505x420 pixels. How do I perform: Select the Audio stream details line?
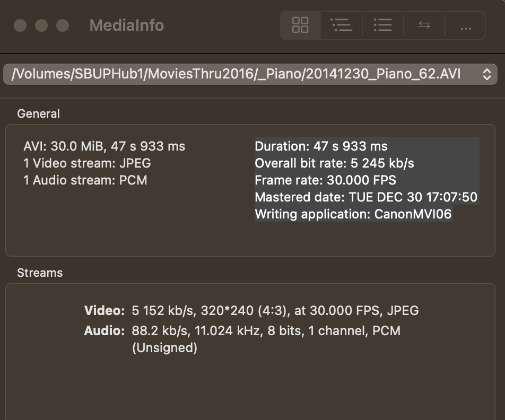tap(265, 330)
